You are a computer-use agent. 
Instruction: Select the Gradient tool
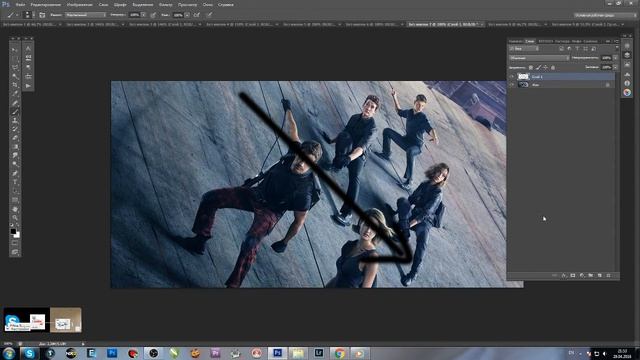(15, 147)
